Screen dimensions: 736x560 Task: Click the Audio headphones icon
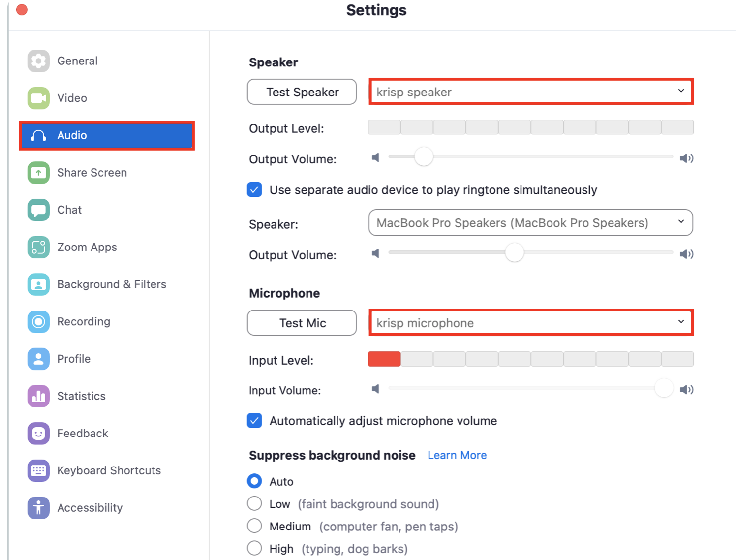(38, 135)
